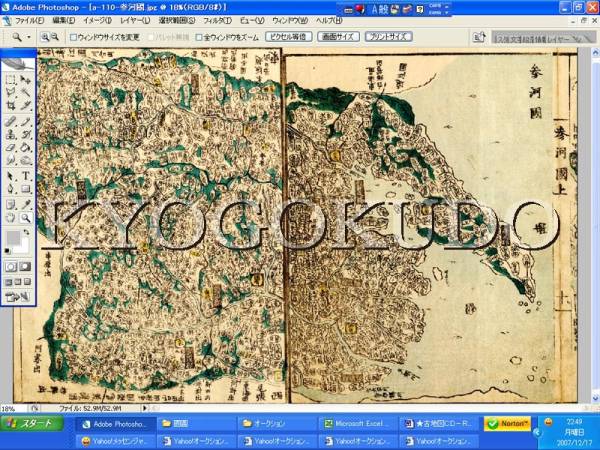
Task: Click the プリントサイズ button
Action: [388, 37]
